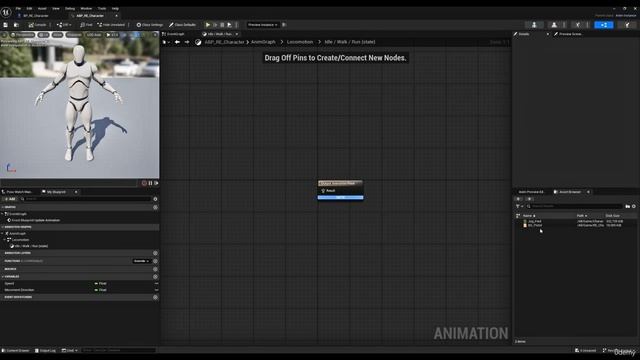This screenshot has height=360, width=640.
Task: Step forward in viewport preview playback
Action: pyautogui.click(x=156, y=183)
